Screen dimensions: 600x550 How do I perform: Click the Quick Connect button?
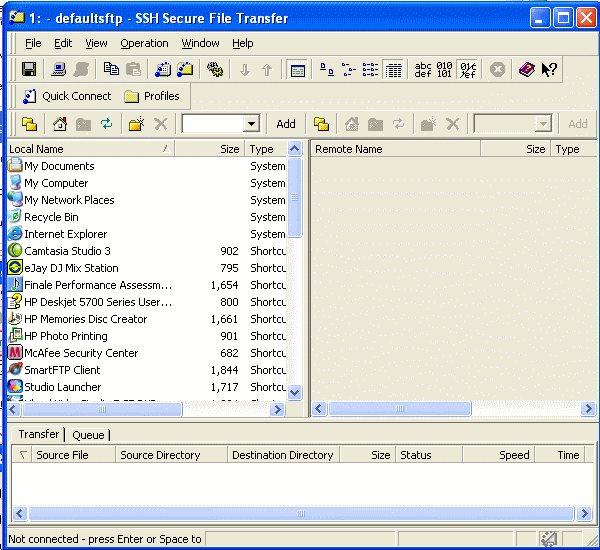68,96
